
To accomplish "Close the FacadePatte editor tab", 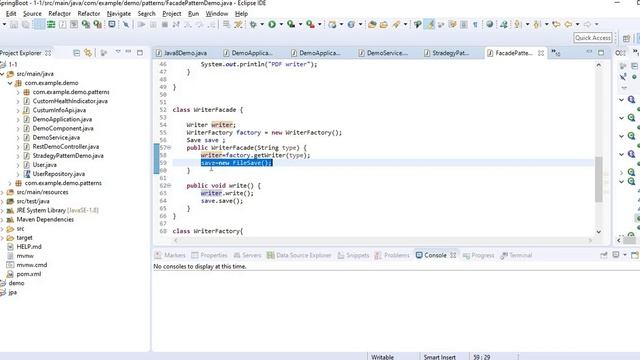I will [x=540, y=53].
